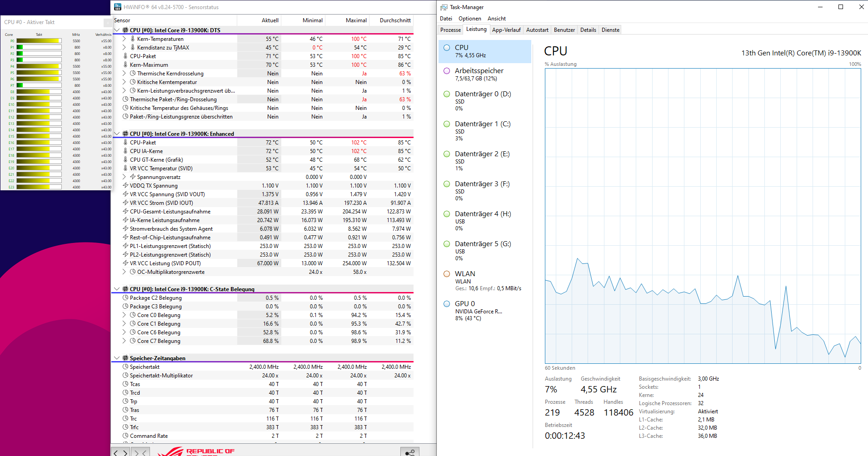Screen dimensions: 868x456
Task: Collapse the i9-13900K Enhanced sensor group
Action: [x=117, y=134]
